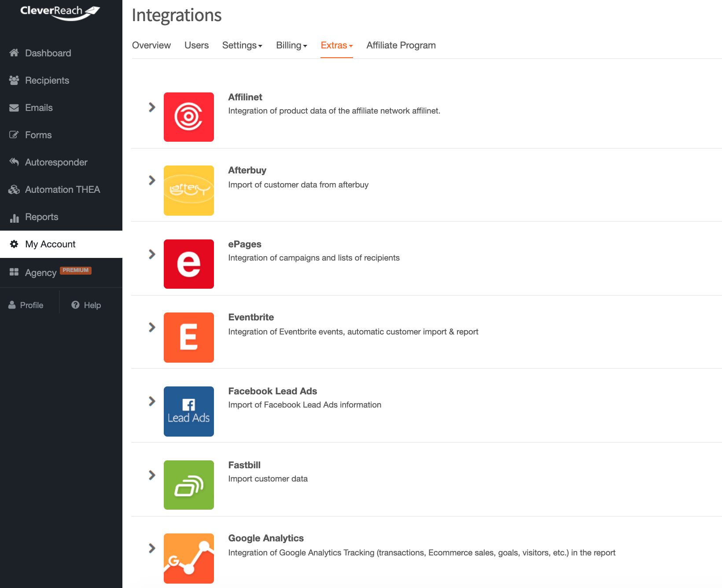Click the Emails envelope icon
This screenshot has height=588, width=722.
point(14,108)
